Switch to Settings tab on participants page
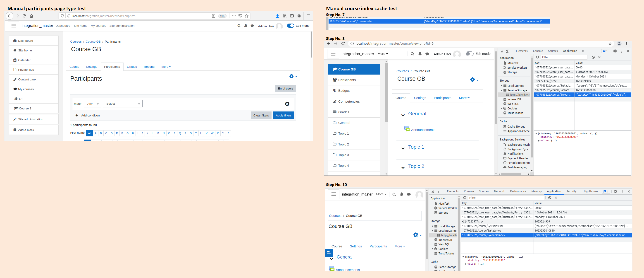 click(91, 67)
